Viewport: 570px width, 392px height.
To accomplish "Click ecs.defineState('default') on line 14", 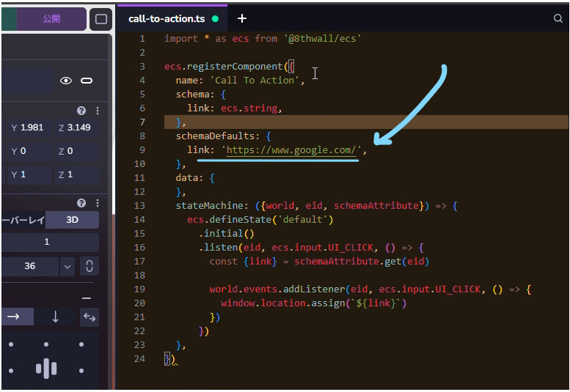I will point(260,220).
